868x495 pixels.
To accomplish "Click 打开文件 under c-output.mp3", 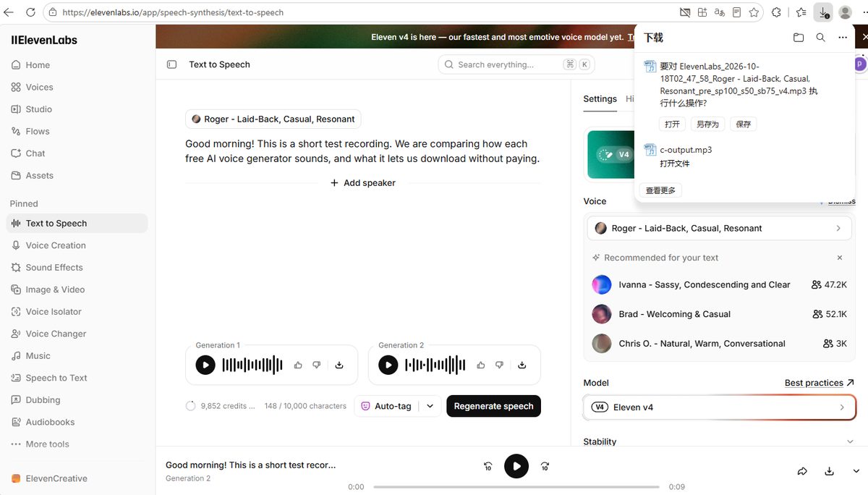I will click(x=675, y=164).
